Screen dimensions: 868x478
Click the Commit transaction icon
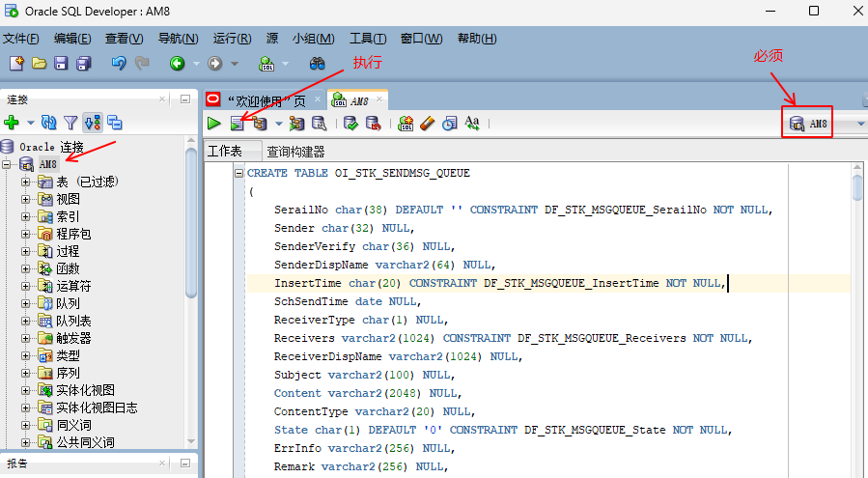pos(351,124)
